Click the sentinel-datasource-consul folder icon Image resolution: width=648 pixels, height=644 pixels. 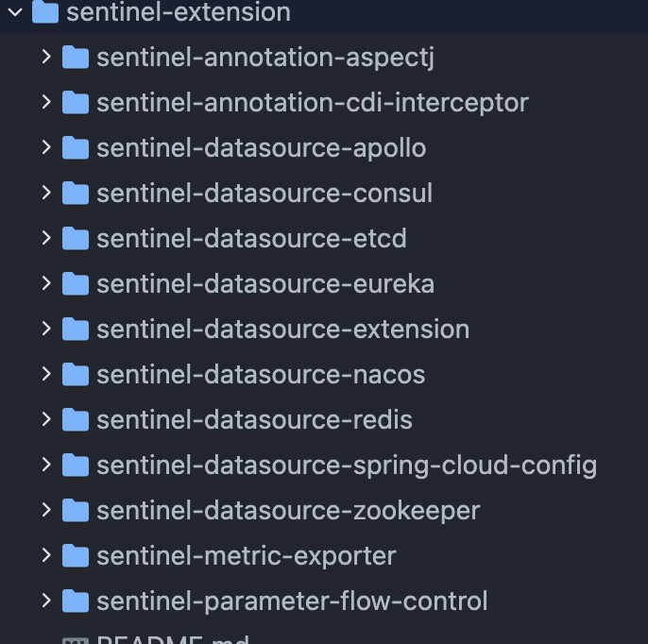pos(76,193)
